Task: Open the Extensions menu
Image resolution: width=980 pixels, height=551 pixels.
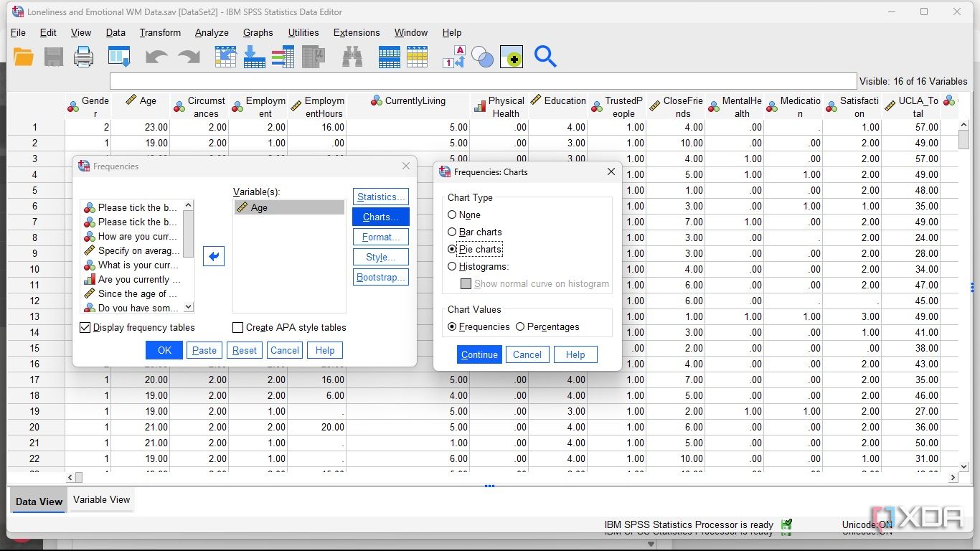Action: click(357, 32)
